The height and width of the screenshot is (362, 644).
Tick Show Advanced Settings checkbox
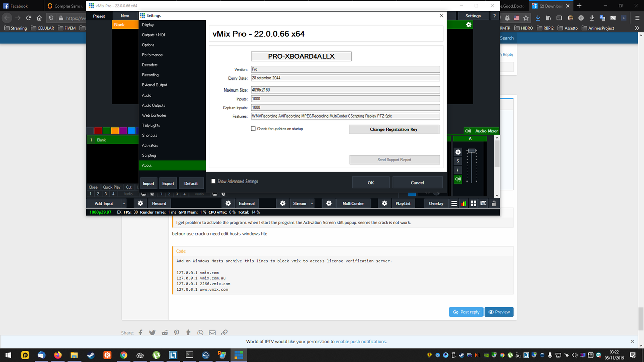[x=213, y=182]
